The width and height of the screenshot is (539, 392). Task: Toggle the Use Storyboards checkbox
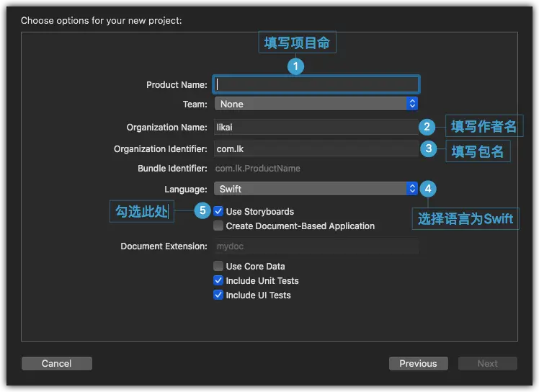218,211
